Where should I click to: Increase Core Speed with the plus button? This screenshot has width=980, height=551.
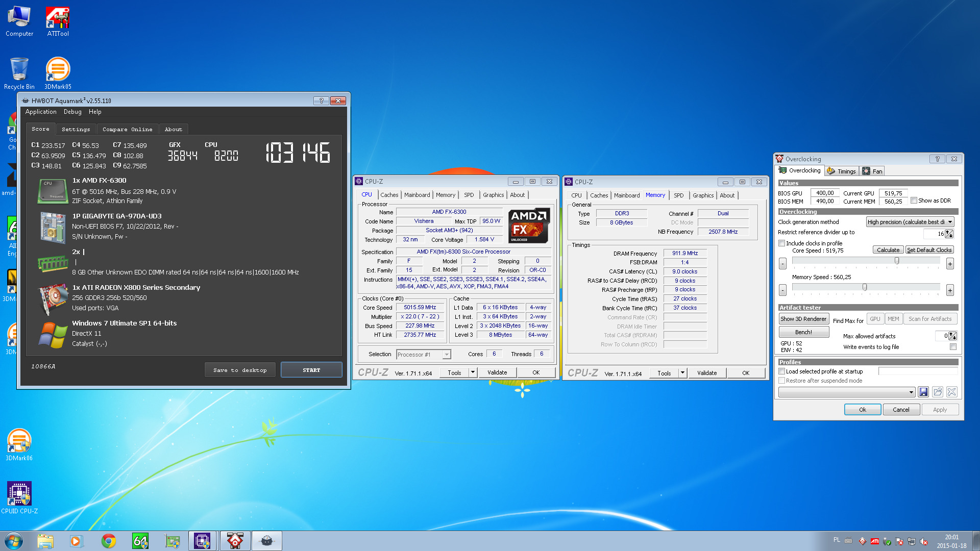950,264
